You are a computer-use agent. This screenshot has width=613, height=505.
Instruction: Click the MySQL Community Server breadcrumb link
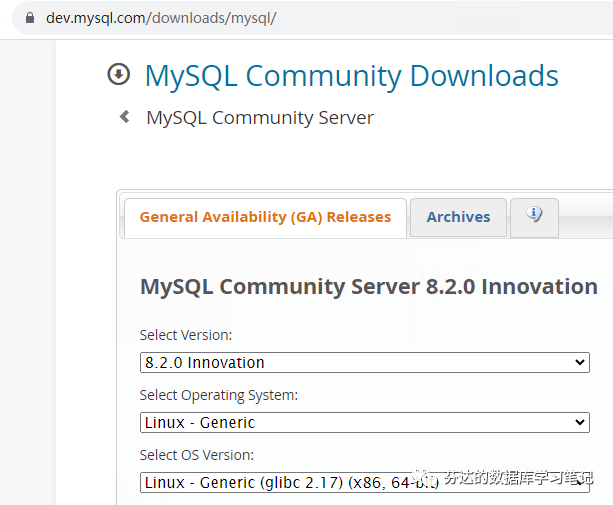pyautogui.click(x=260, y=118)
